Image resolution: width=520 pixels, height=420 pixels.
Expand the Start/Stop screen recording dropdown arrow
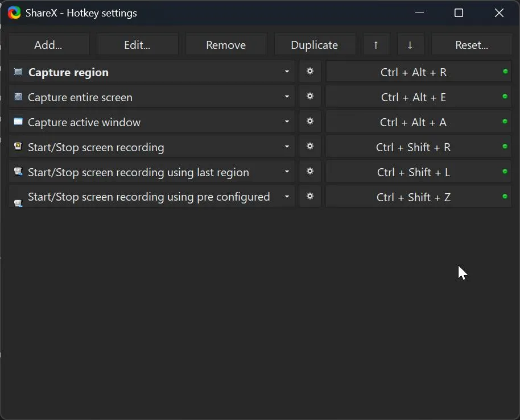287,147
